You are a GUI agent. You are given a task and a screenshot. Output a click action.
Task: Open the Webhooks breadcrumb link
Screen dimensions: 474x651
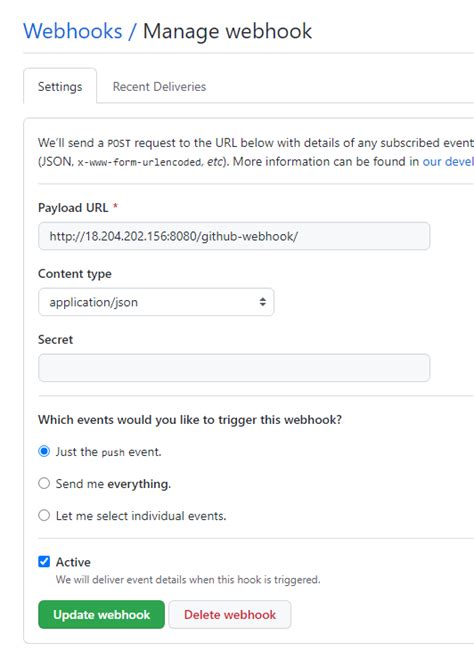click(73, 31)
